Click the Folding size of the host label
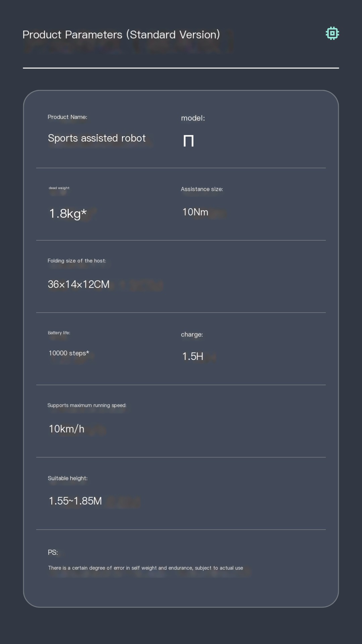 click(x=77, y=261)
